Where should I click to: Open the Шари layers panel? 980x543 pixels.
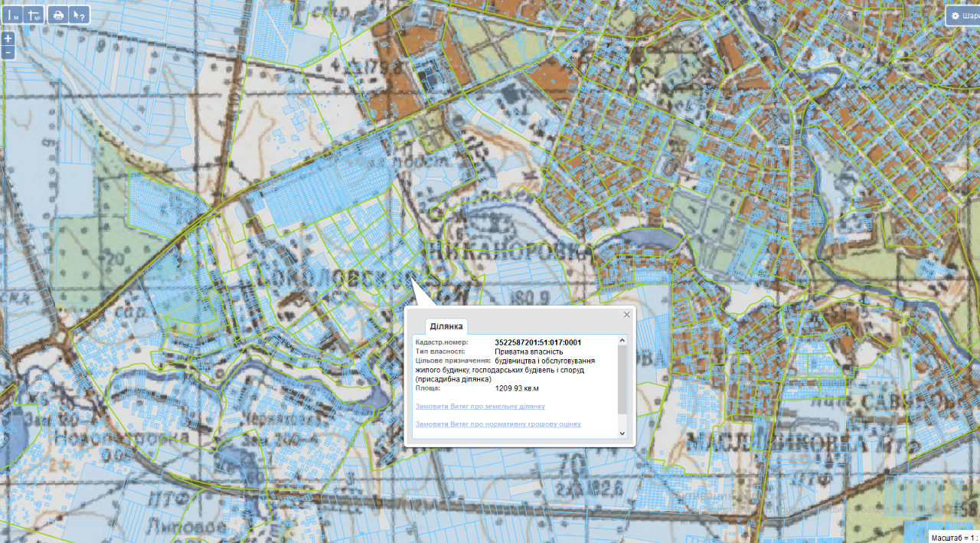click(x=963, y=15)
